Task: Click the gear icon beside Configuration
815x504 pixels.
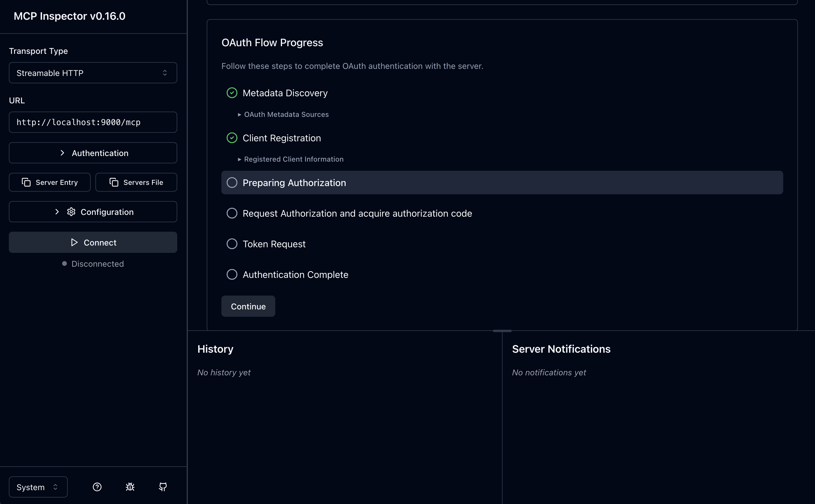Action: coord(71,212)
